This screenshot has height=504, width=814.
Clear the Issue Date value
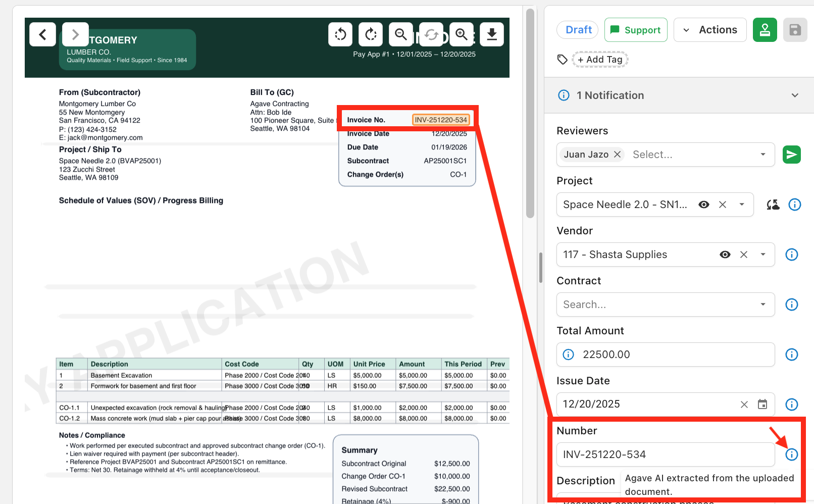[x=744, y=405]
